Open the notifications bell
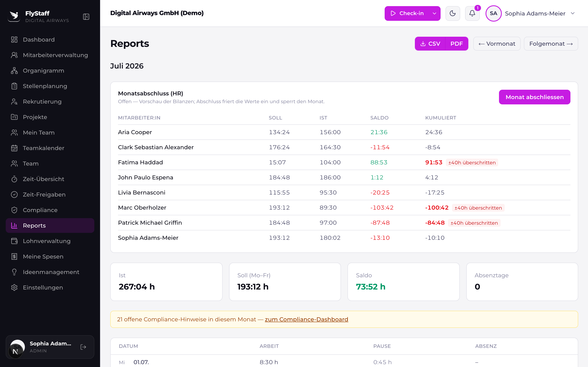Viewport: 588px width, 367px height. click(472, 13)
